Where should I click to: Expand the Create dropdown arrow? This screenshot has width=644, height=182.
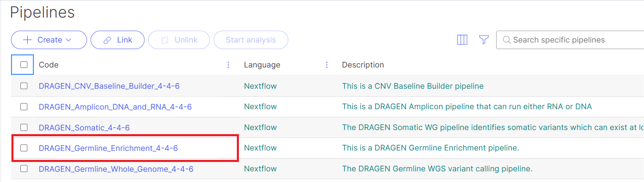69,40
